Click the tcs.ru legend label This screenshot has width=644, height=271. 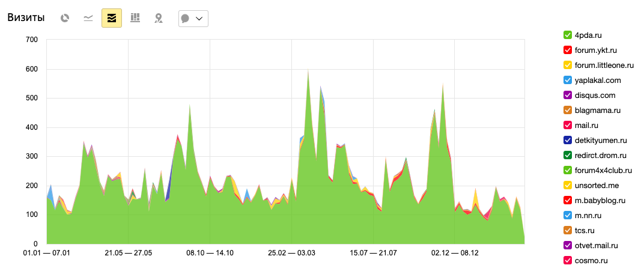click(x=585, y=230)
